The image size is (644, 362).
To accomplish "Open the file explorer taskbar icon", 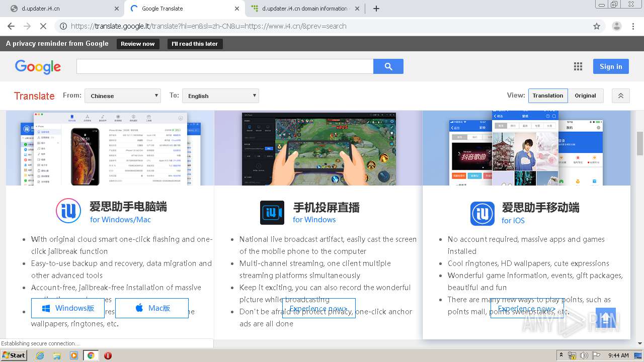I will (x=57, y=355).
